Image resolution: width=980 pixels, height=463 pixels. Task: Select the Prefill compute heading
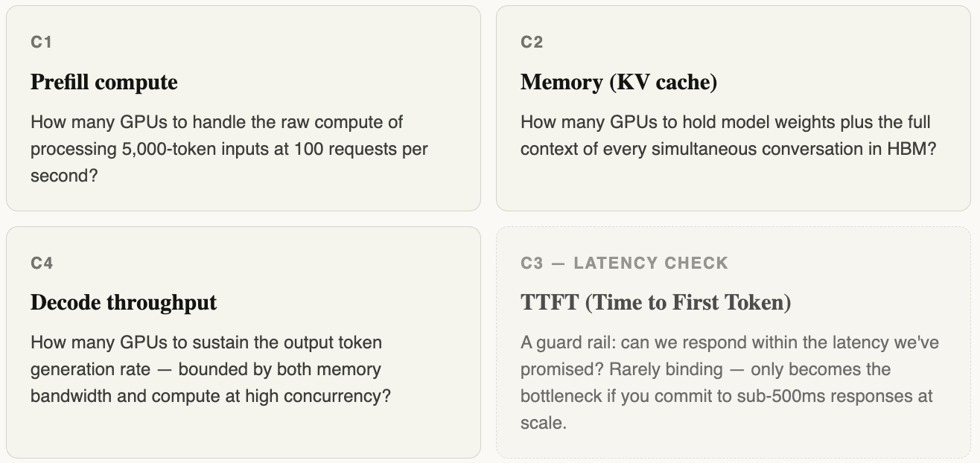tap(104, 82)
